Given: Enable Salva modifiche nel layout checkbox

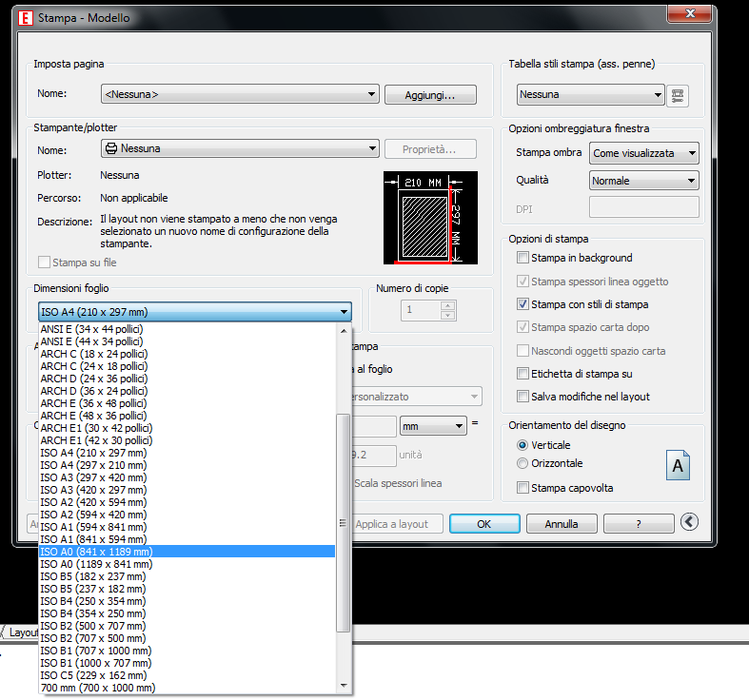Looking at the screenshot, I should tap(522, 397).
